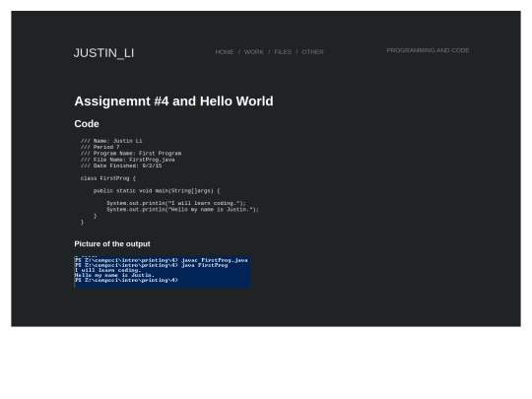This screenshot has height=399, width=532.
Task: Click the '/// Period 7' comment line
Action: [100, 147]
